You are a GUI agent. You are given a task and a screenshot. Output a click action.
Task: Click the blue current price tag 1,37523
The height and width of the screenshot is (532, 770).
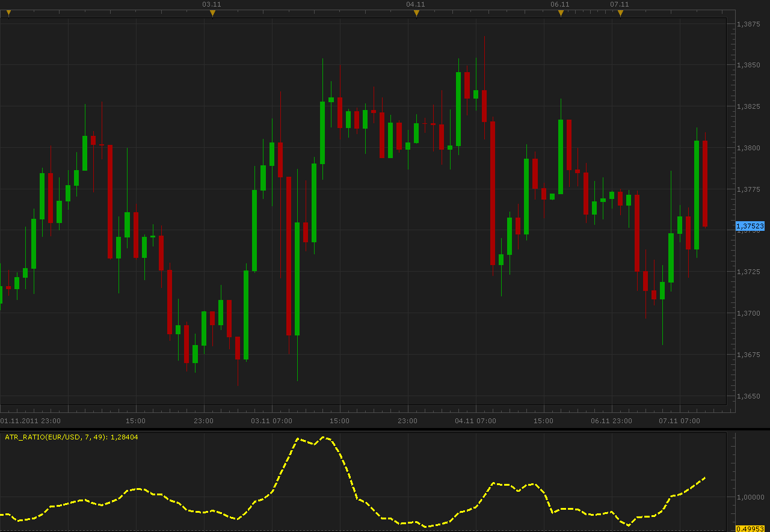(x=750, y=226)
